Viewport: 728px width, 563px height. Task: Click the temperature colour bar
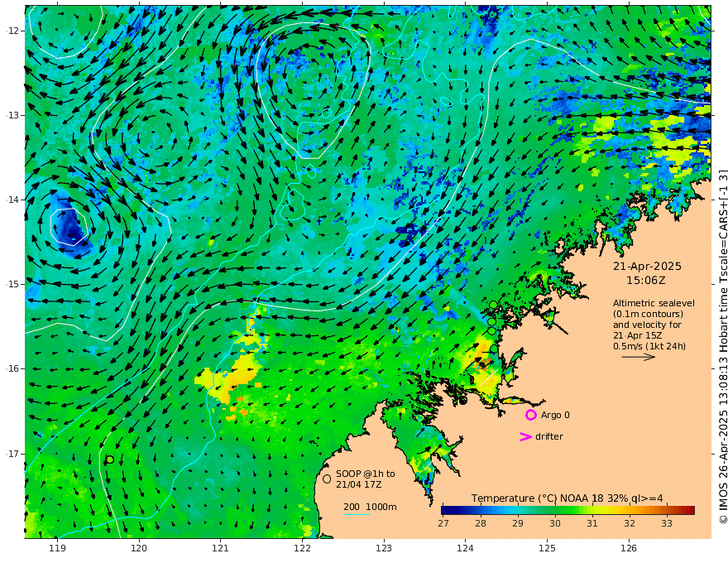568,510
